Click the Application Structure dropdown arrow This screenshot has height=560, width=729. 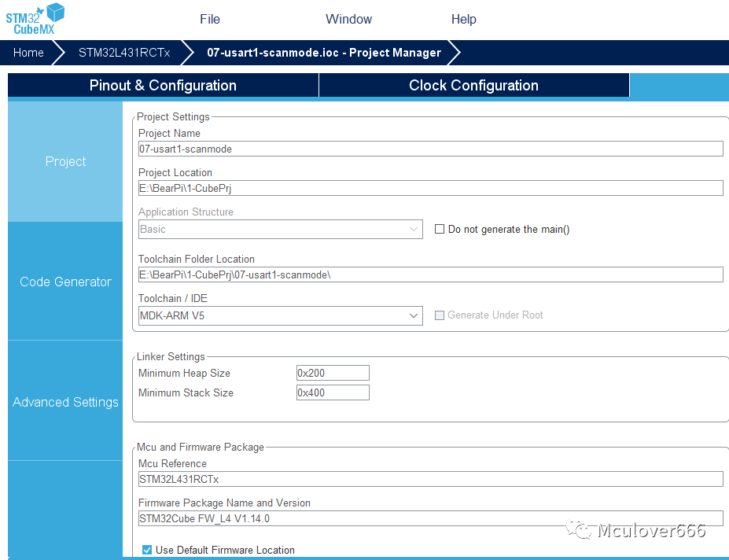click(x=414, y=230)
